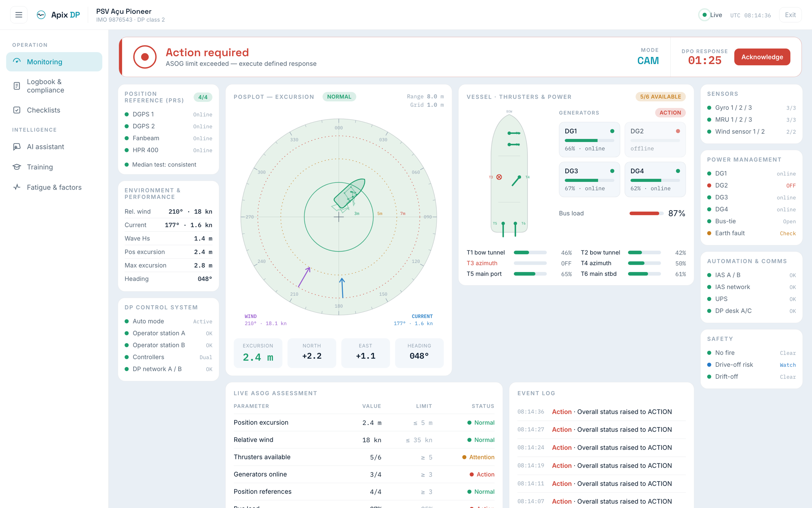812x508 pixels.
Task: Click the T6 main stbd load bar
Action: 644,274
